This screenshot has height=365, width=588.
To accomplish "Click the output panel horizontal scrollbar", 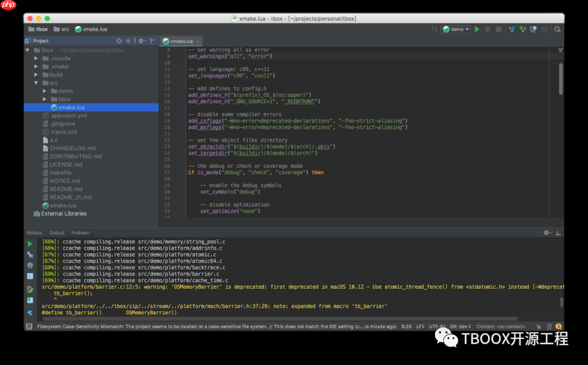I will pyautogui.click(x=280, y=319).
